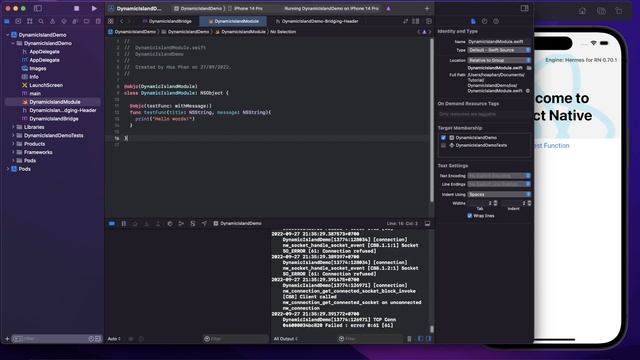This screenshot has width=640, height=360.
Task: Open the Source Control navigator
Action: [18, 21]
